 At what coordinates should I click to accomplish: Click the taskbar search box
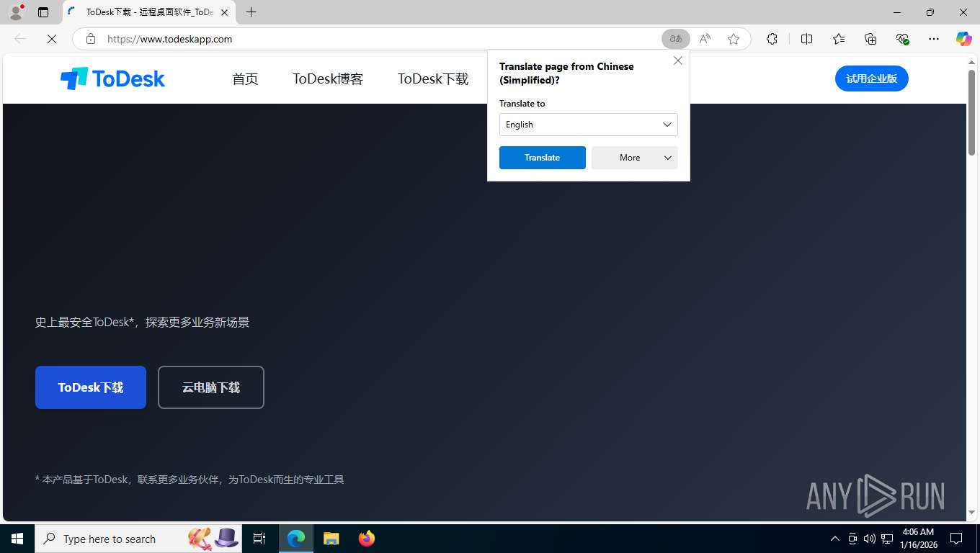138,539
